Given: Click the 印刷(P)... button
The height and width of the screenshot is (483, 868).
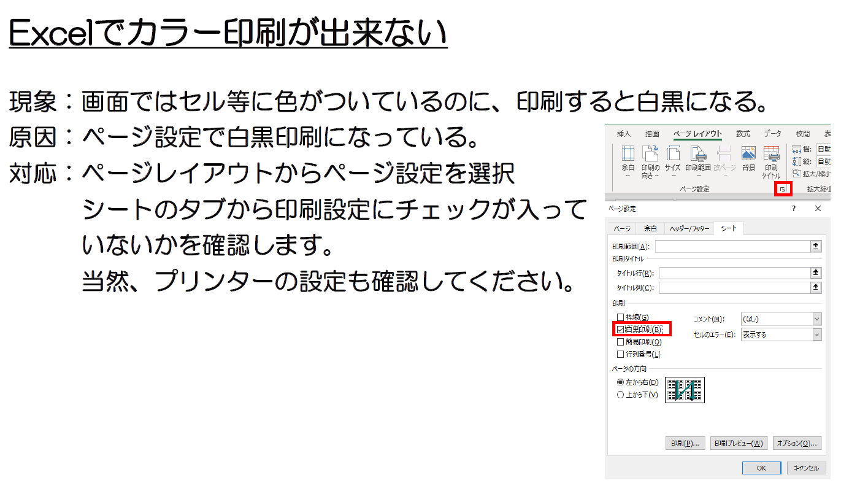Looking at the screenshot, I should (685, 443).
